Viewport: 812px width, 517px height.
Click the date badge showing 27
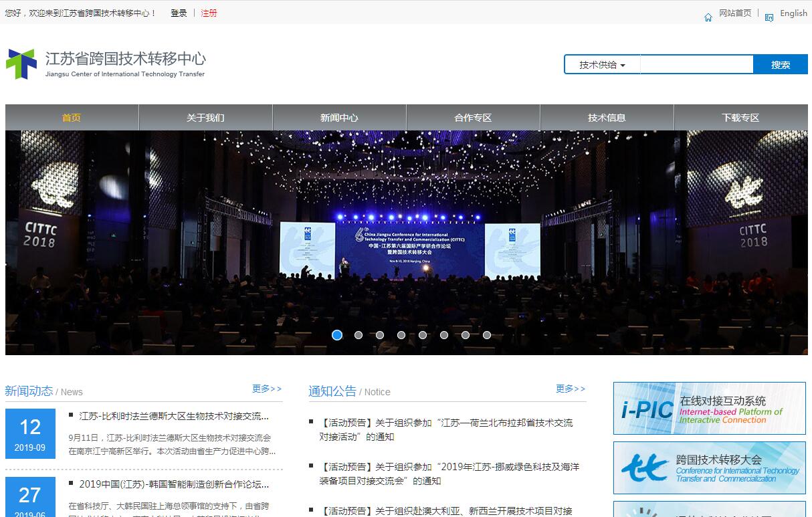(x=30, y=497)
